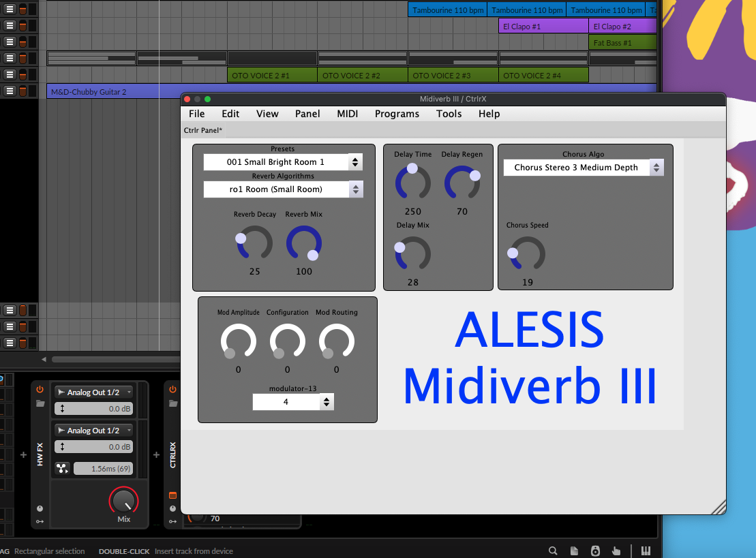756x558 pixels.
Task: Click the OTO VOICE track header list icon
Action: point(10,75)
